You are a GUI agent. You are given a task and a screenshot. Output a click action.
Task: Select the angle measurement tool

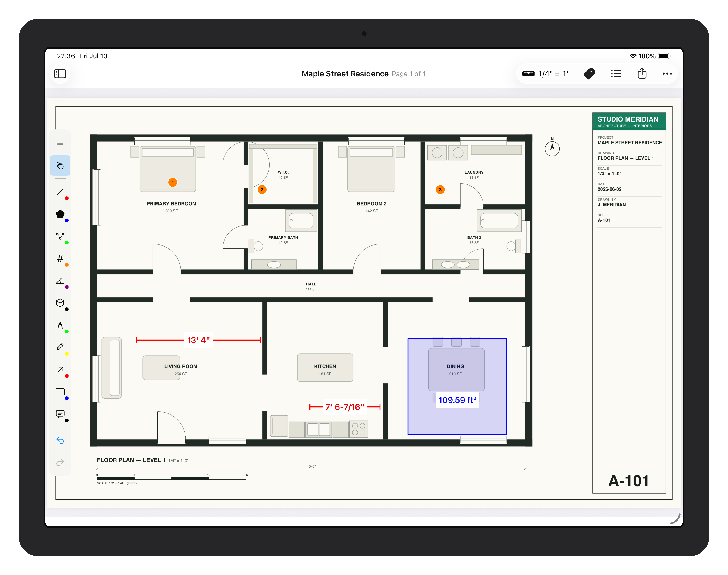tap(60, 281)
